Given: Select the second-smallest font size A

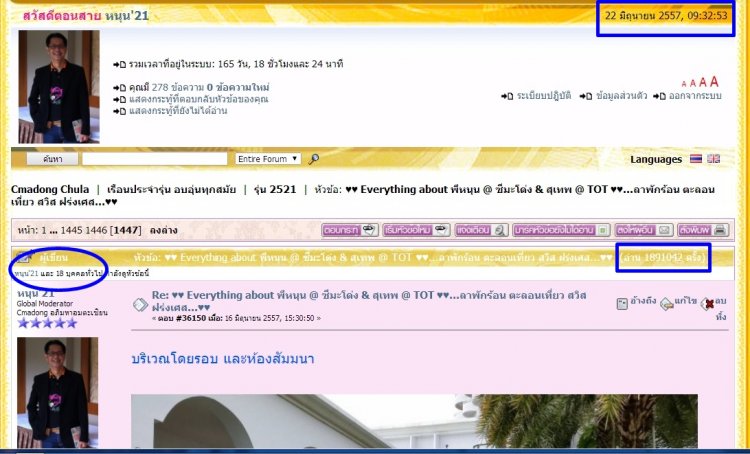Looking at the screenshot, I should click(693, 83).
